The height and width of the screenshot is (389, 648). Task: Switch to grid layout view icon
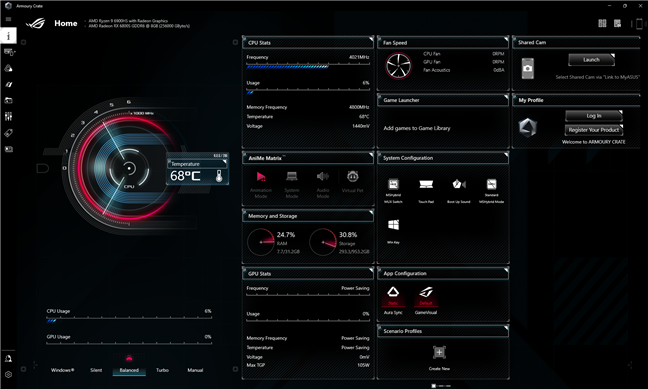point(603,23)
